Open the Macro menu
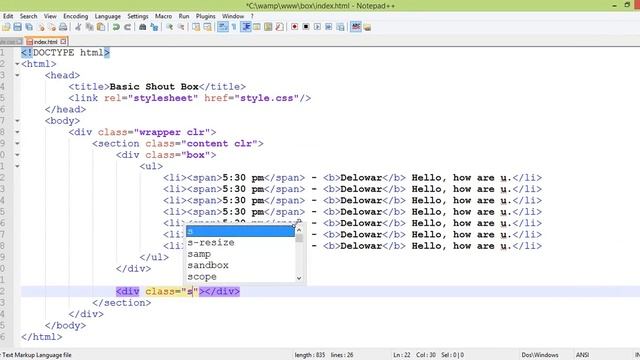The height and width of the screenshot is (360, 640). click(163, 16)
